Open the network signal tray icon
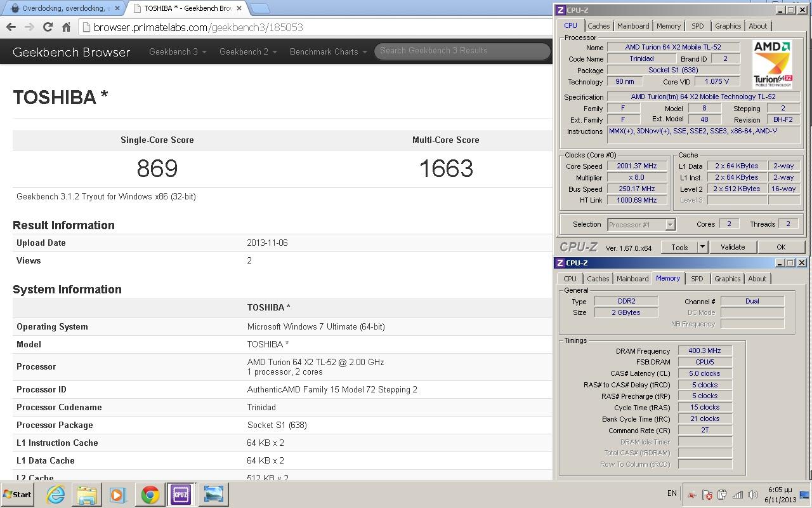Image resolution: width=812 pixels, height=508 pixels. click(738, 495)
